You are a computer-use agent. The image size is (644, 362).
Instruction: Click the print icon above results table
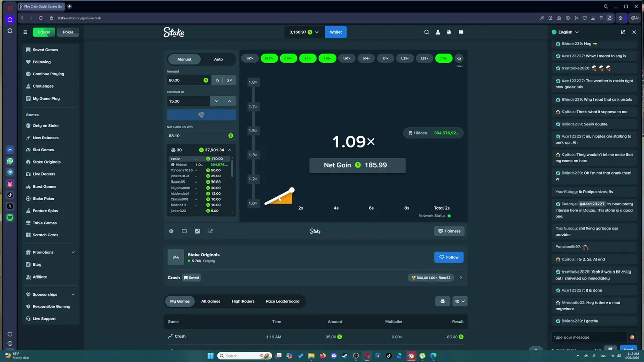tap(443, 301)
